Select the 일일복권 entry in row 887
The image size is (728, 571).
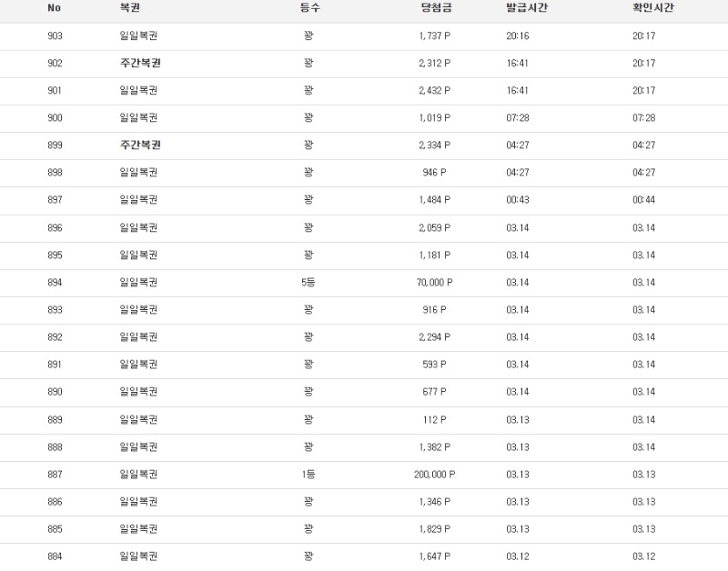click(138, 474)
